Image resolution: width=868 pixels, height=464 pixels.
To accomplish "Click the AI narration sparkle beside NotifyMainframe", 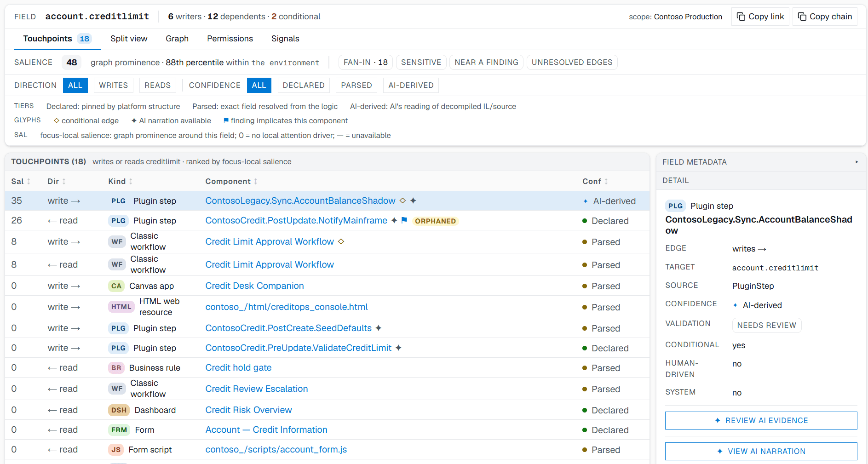I will point(394,220).
